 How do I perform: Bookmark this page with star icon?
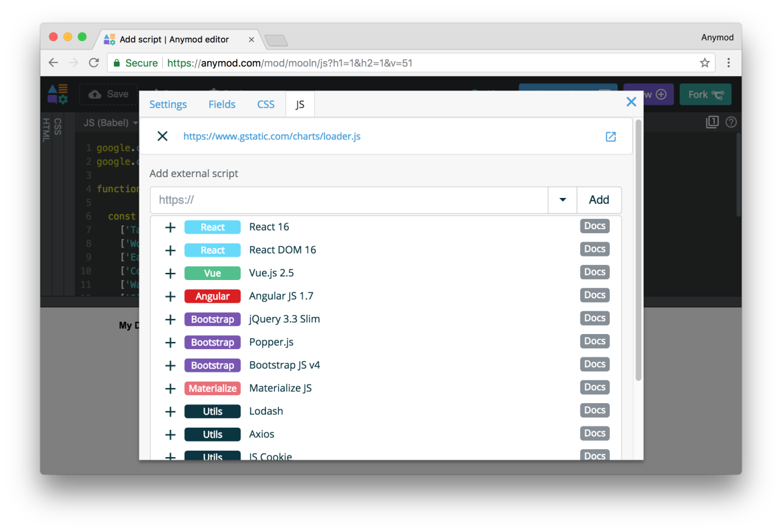coord(704,63)
